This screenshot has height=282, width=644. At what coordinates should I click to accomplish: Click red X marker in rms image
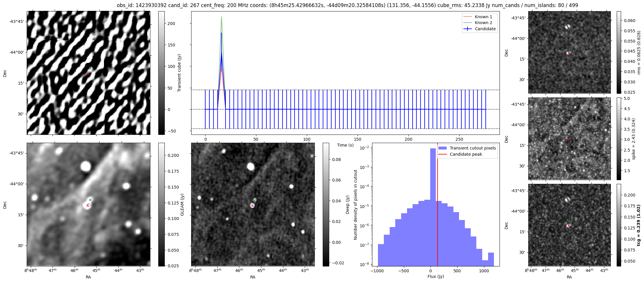pyautogui.click(x=569, y=53)
